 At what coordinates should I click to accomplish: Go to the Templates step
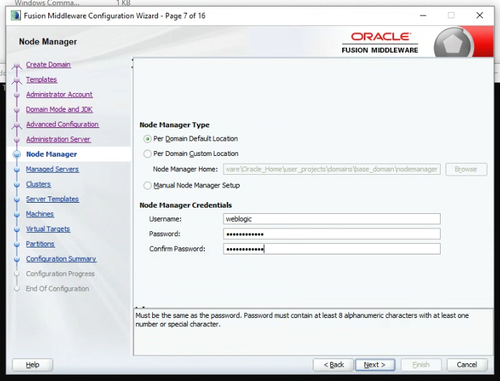point(42,79)
